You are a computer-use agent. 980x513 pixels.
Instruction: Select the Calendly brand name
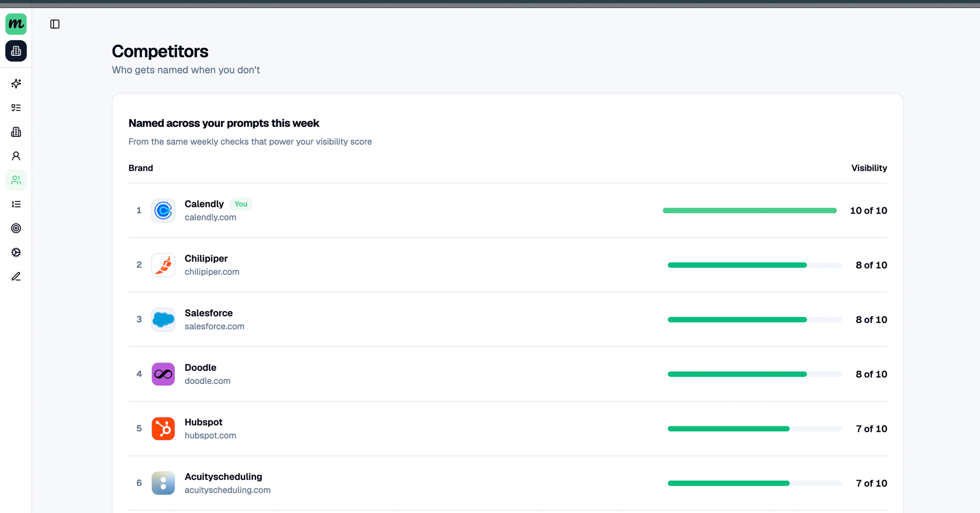click(204, 204)
